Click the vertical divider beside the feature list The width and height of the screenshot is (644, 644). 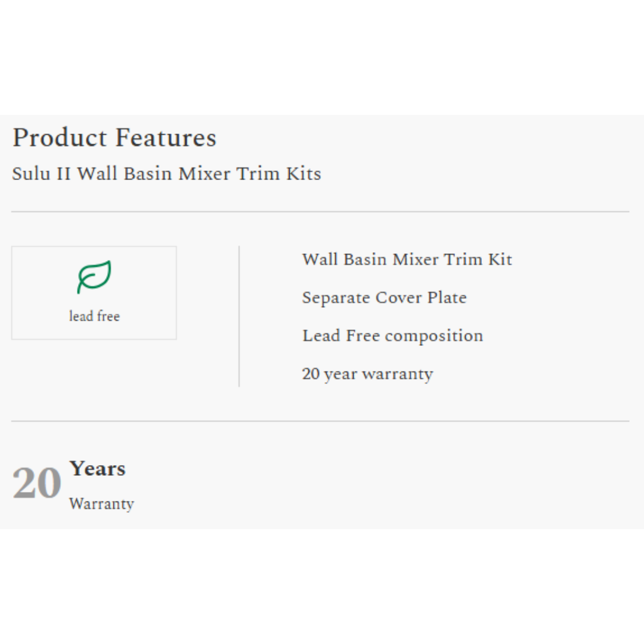239,316
